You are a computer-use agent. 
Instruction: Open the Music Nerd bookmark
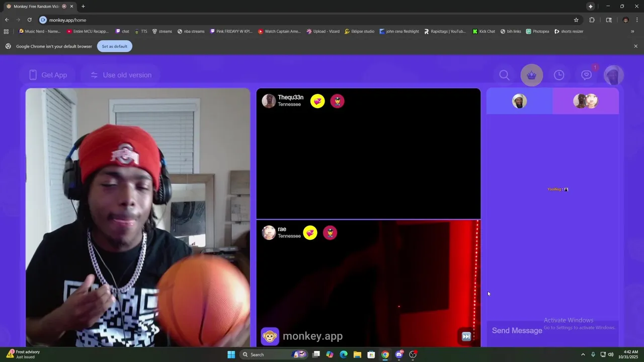(39, 31)
